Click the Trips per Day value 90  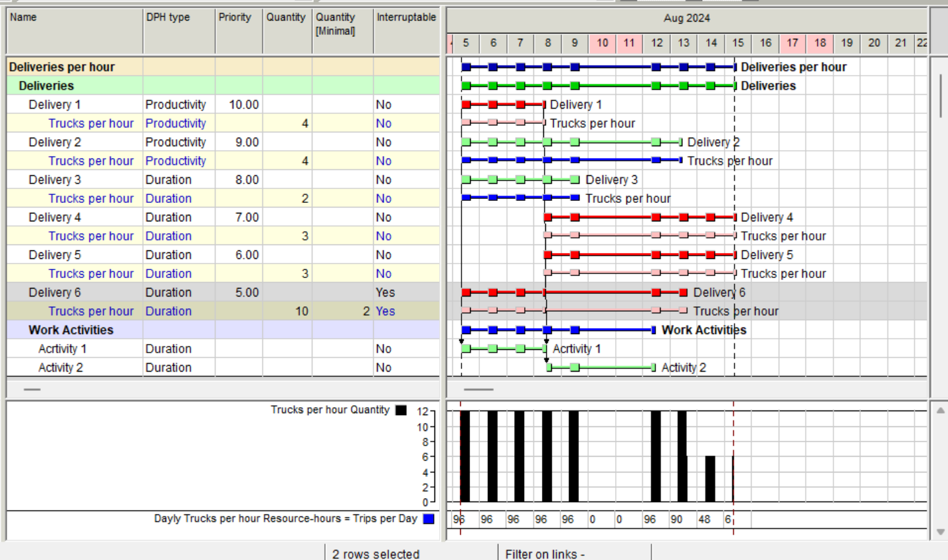click(676, 519)
